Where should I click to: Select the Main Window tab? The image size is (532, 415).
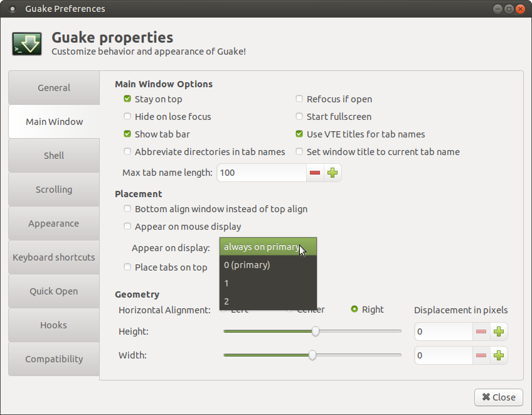point(54,122)
